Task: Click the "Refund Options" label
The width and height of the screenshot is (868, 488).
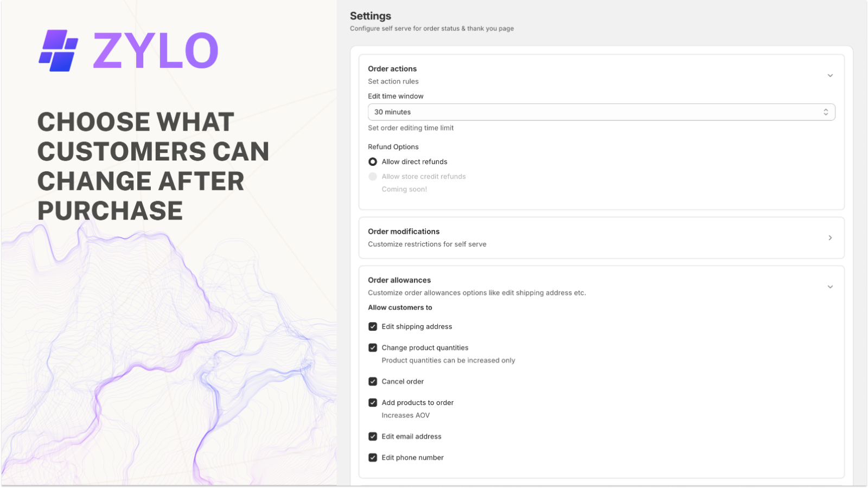Action: tap(393, 147)
